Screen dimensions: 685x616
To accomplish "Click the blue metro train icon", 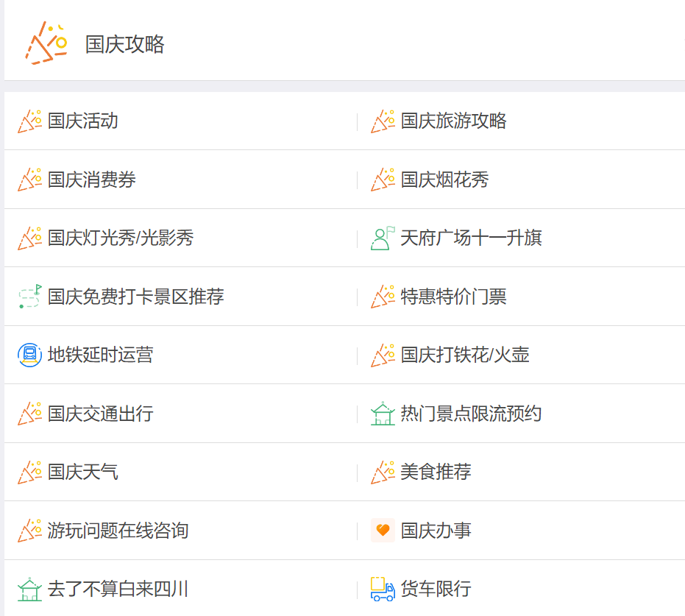I will click(29, 355).
